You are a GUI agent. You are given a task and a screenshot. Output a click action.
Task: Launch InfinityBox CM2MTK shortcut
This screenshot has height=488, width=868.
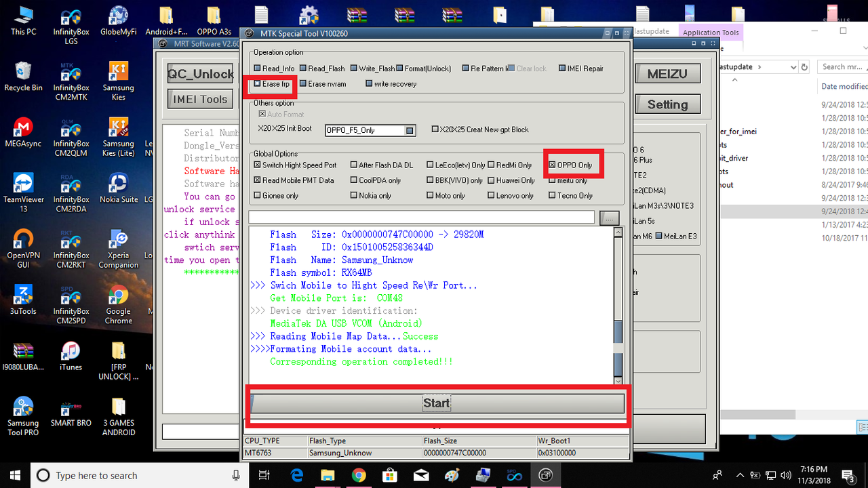tap(71, 81)
